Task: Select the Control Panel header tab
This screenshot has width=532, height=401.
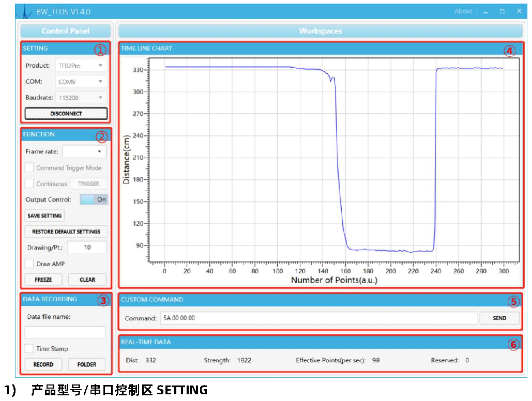Action: click(x=66, y=31)
